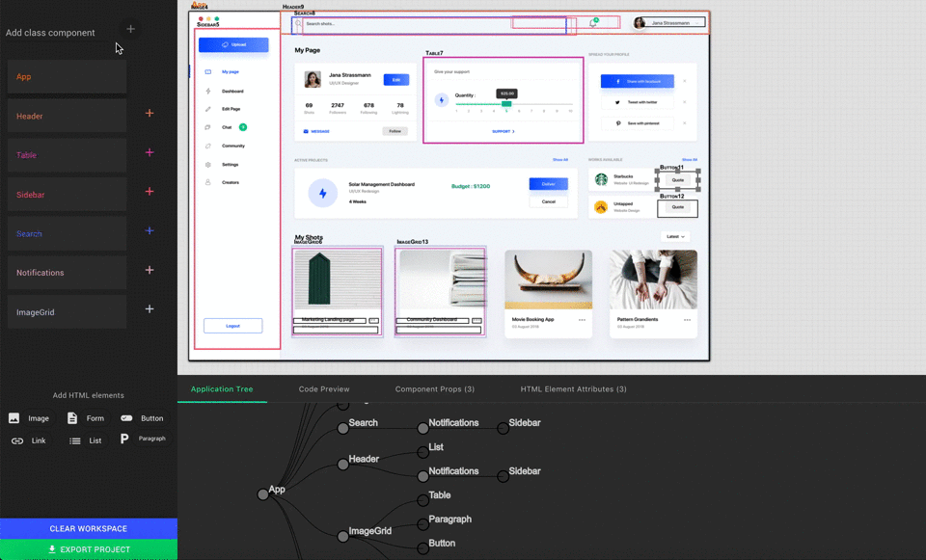Click the Logout button in the mockup sidebar
926x560 pixels.
click(x=232, y=326)
